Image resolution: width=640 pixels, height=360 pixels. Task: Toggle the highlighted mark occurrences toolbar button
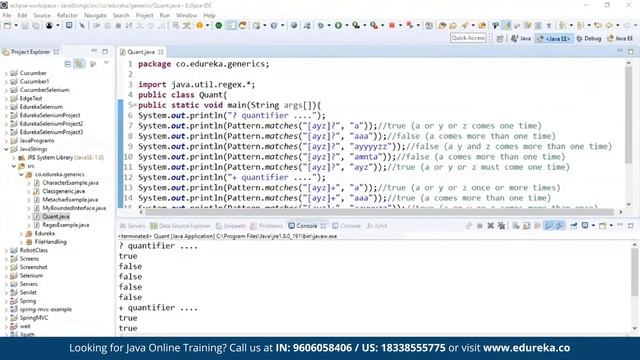tap(507, 25)
